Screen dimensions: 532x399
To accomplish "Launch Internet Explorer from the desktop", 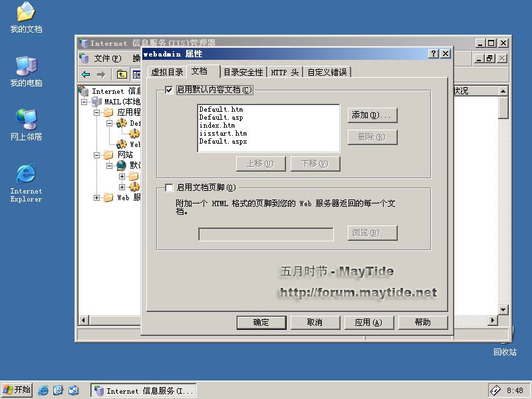I will [26, 181].
